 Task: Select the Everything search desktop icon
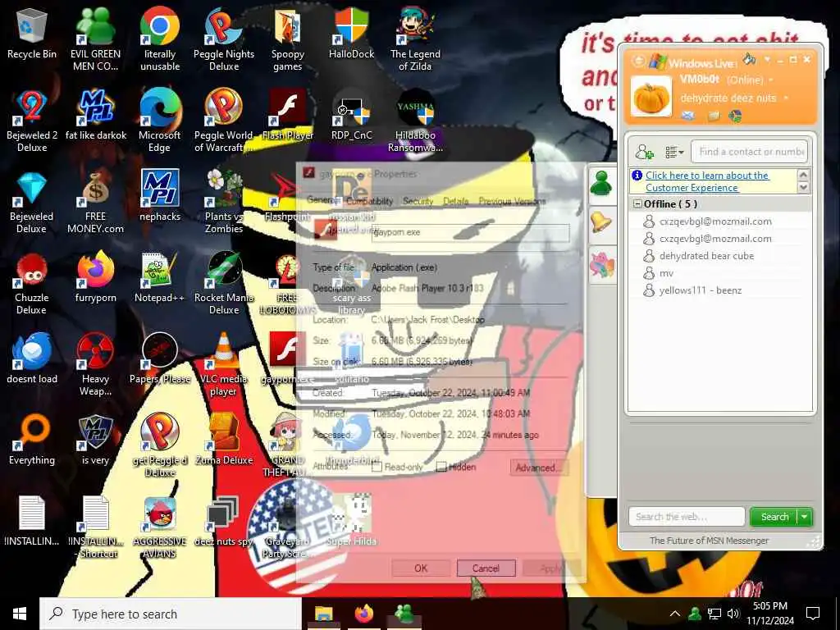pos(32,441)
